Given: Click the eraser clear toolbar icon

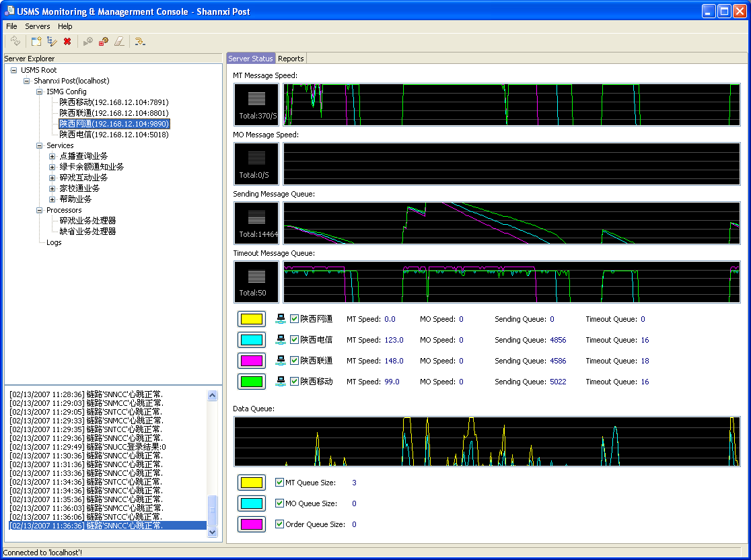Looking at the screenshot, I should tap(119, 42).
